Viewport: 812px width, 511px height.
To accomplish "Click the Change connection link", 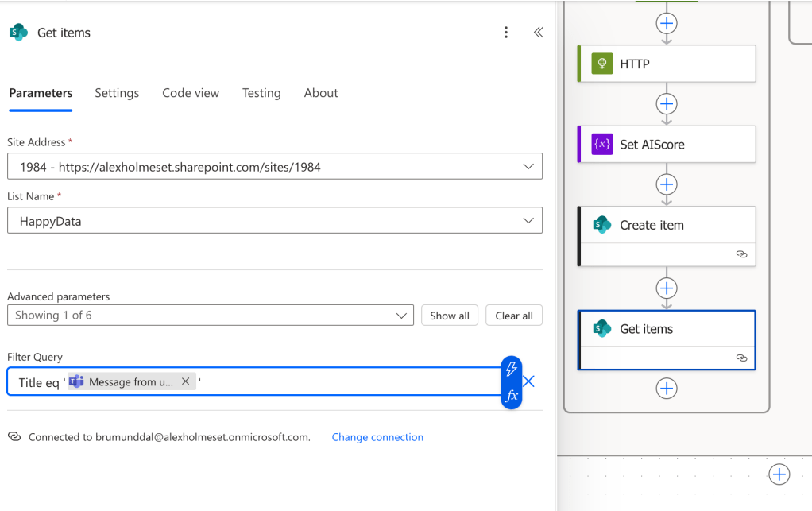I will pos(377,437).
